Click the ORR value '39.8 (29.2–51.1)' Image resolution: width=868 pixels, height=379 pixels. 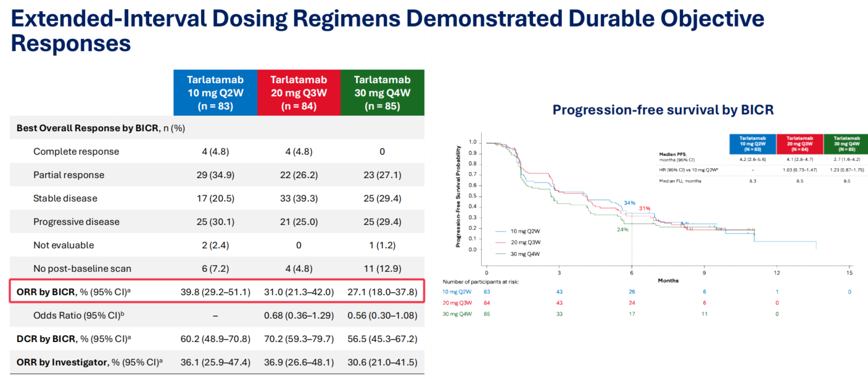point(215,291)
